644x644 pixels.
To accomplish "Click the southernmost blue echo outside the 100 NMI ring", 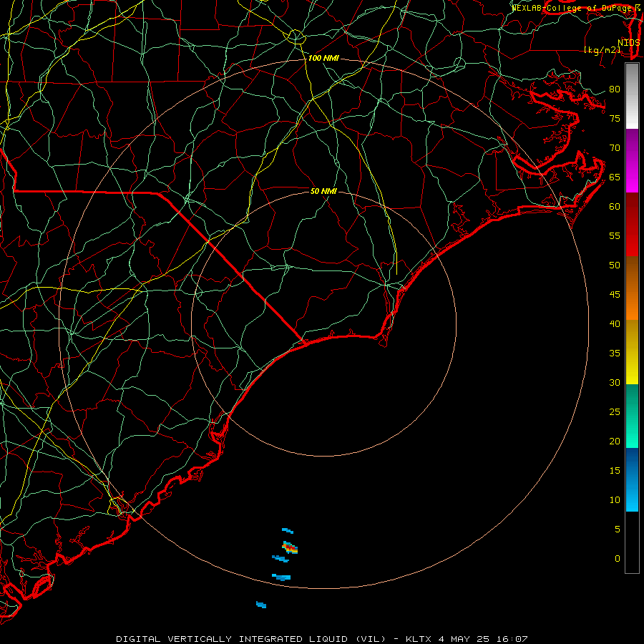I will (x=261, y=605).
